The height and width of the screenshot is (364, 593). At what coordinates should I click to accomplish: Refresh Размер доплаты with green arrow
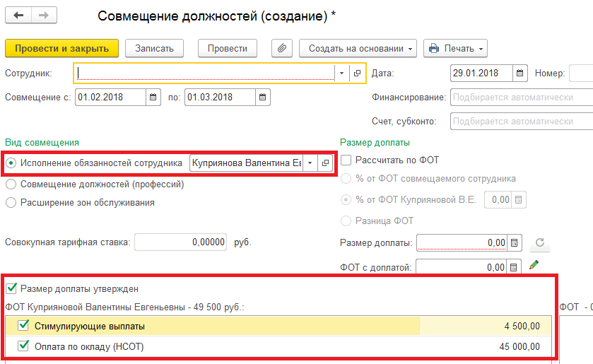click(x=540, y=242)
